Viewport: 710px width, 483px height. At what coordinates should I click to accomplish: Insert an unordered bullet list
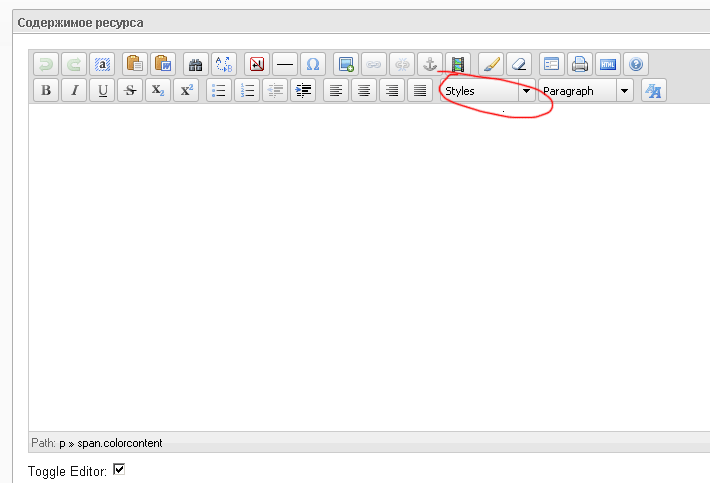pyautogui.click(x=219, y=90)
